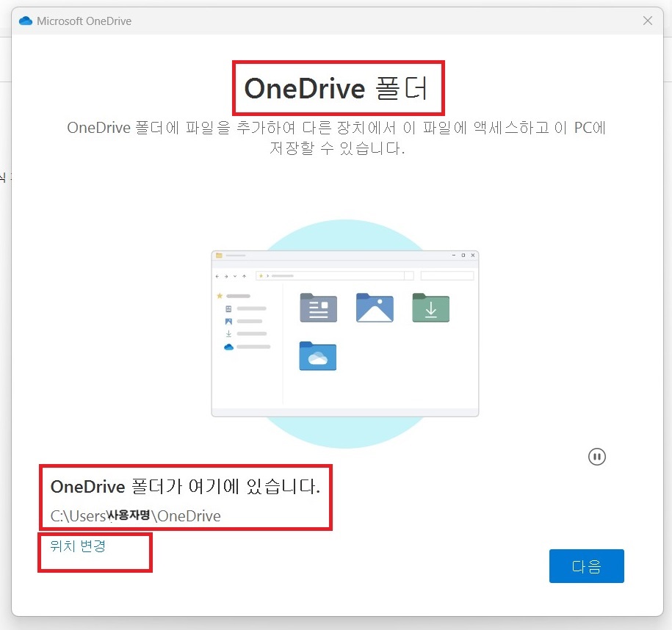Viewport: 672px width, 630px height.
Task: Click the blue OneDrive cloud folder illustration
Action: pyautogui.click(x=317, y=355)
